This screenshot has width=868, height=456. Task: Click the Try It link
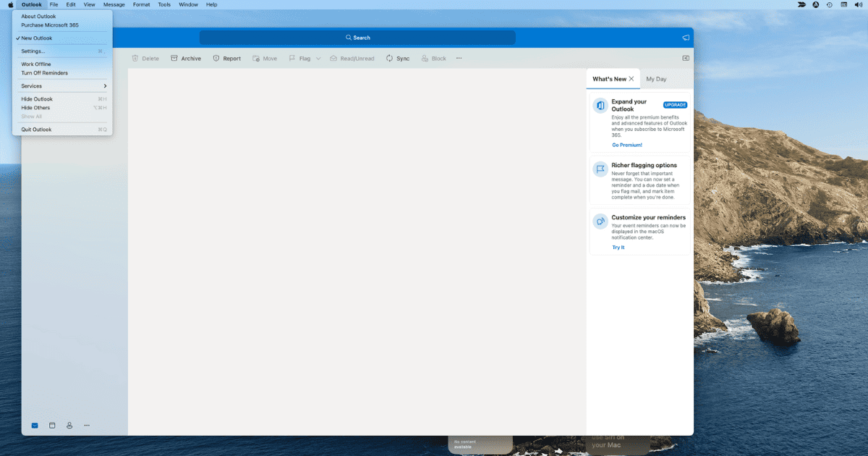click(618, 248)
